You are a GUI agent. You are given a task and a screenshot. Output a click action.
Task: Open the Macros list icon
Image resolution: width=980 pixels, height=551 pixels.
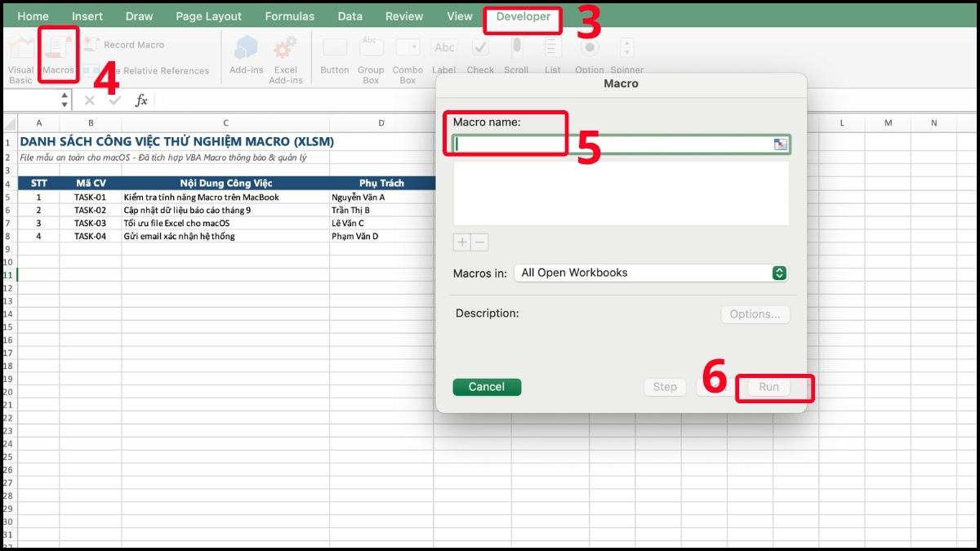58,54
